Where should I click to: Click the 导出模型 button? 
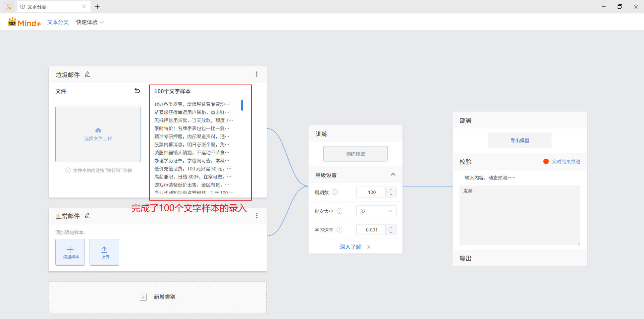click(520, 141)
